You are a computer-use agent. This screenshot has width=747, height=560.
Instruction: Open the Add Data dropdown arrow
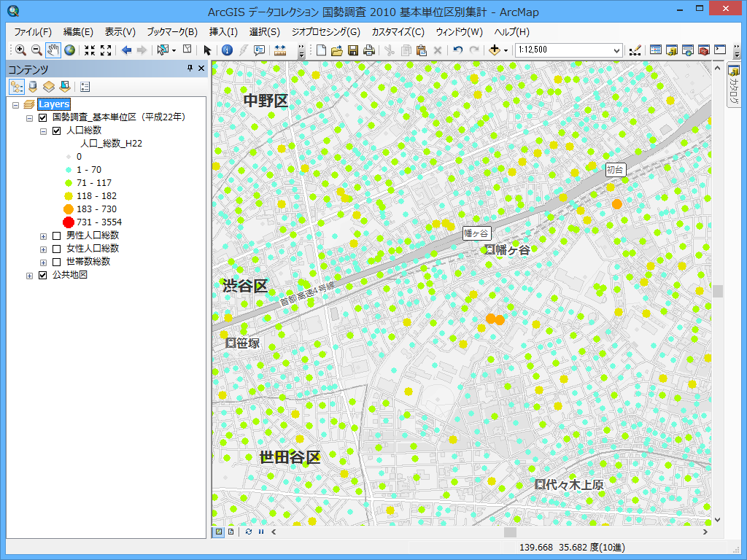tap(506, 50)
